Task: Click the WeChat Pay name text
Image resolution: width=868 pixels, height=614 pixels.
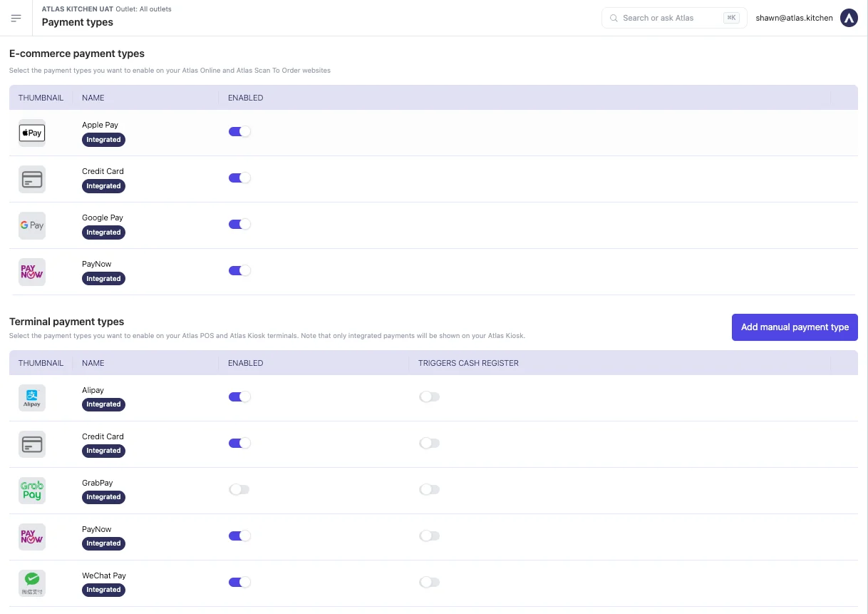Action: click(x=104, y=575)
